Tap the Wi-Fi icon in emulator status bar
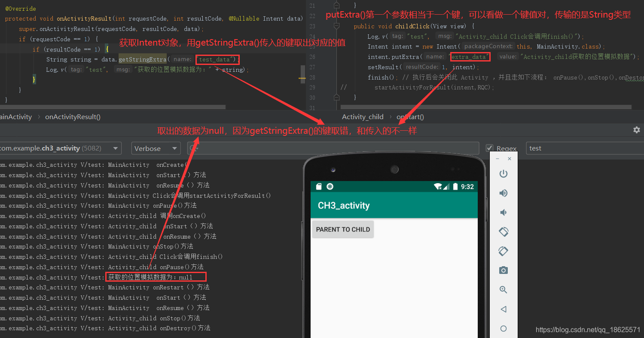The image size is (644, 338). tap(438, 187)
